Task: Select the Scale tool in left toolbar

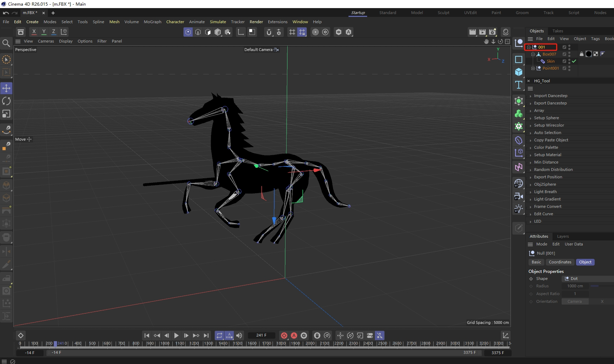Action: [6, 114]
